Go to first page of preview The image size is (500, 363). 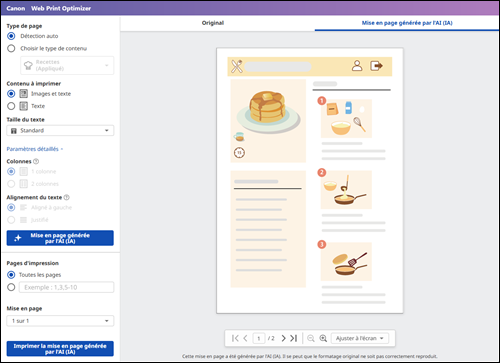tap(235, 338)
